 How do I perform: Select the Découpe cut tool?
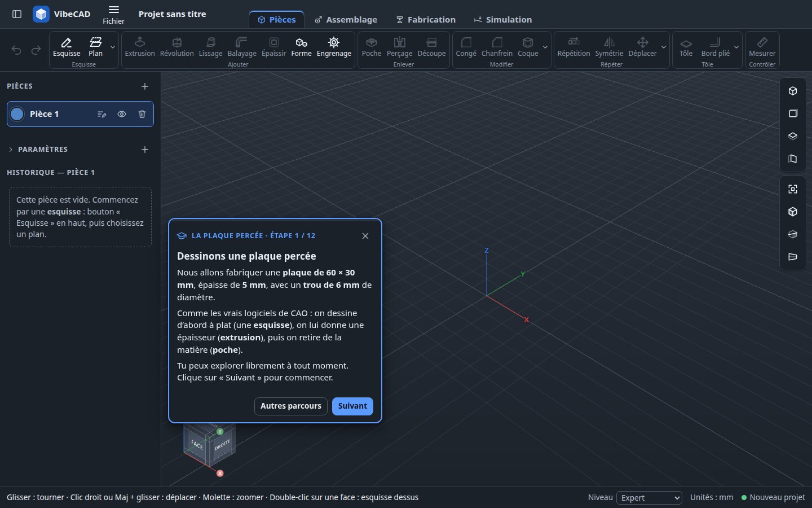tap(432, 47)
